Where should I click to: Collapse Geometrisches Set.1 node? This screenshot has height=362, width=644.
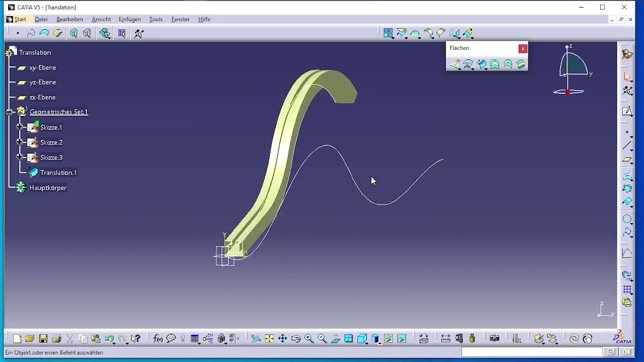click(10, 112)
